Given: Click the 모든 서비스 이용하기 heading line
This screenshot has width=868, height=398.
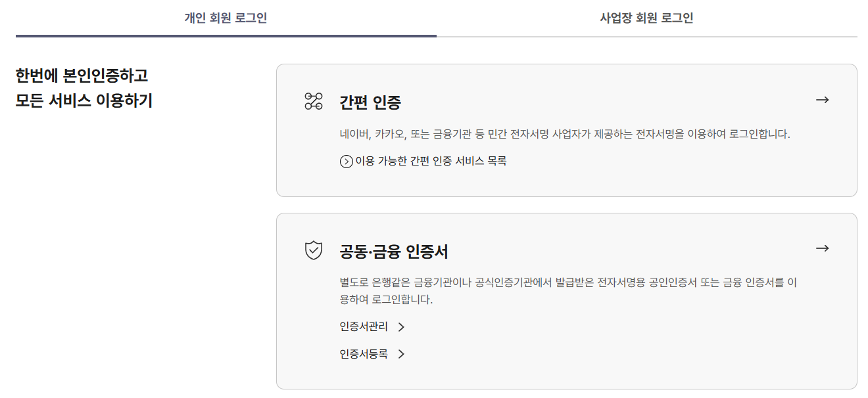Looking at the screenshot, I should [84, 102].
